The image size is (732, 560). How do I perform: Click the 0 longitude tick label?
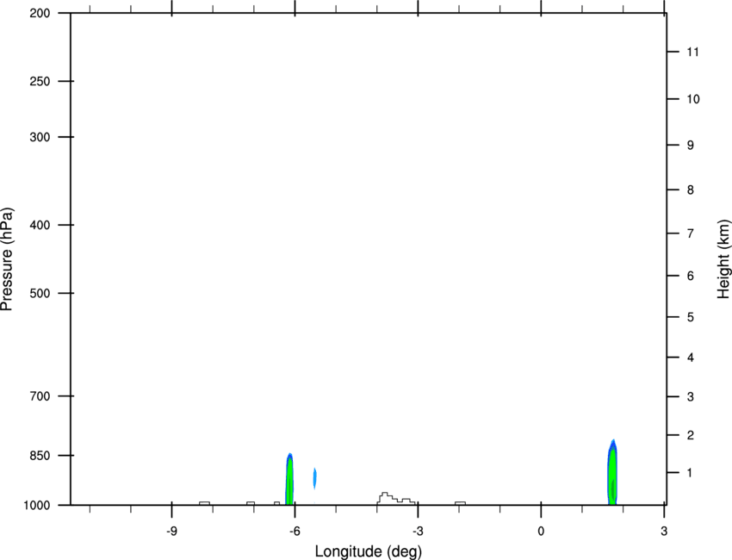[541, 532]
